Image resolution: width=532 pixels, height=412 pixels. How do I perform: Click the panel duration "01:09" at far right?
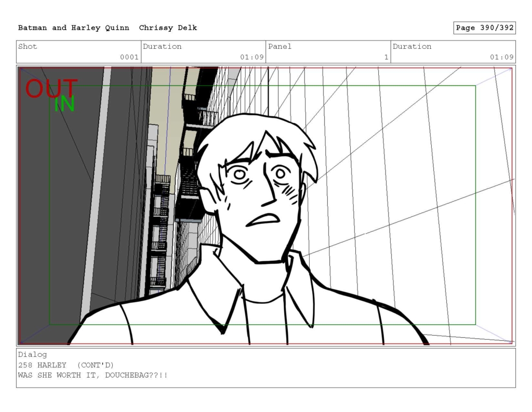click(x=502, y=57)
